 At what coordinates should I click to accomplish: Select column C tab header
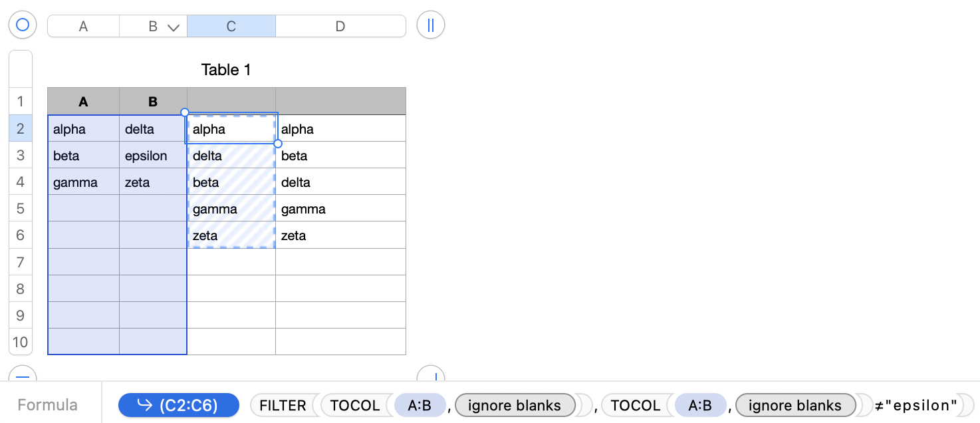point(231,26)
